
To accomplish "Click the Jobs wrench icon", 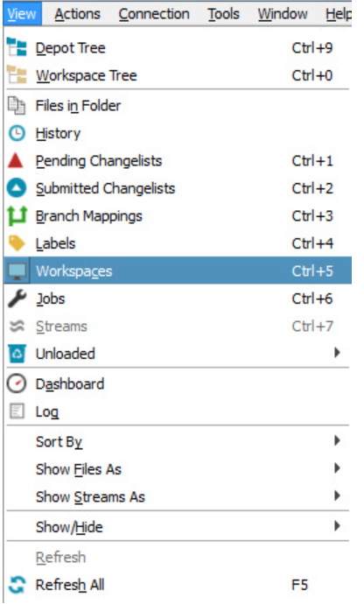I will pos(17,298).
